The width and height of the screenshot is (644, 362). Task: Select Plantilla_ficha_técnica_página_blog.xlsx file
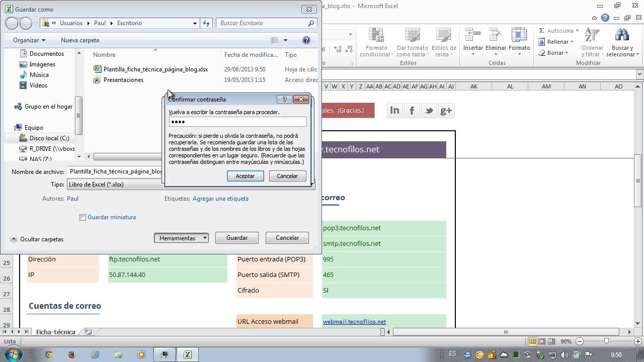click(x=155, y=69)
